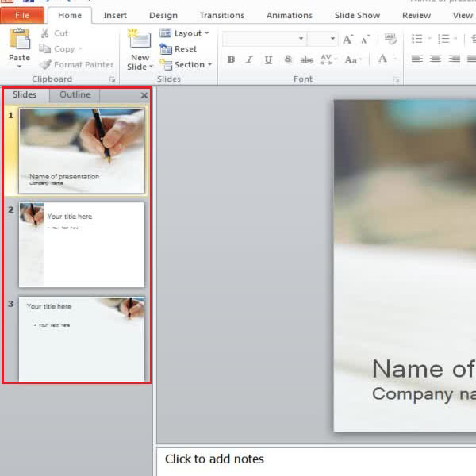Click the Shrink Font icon
This screenshot has height=476, width=476.
pyautogui.click(x=365, y=40)
